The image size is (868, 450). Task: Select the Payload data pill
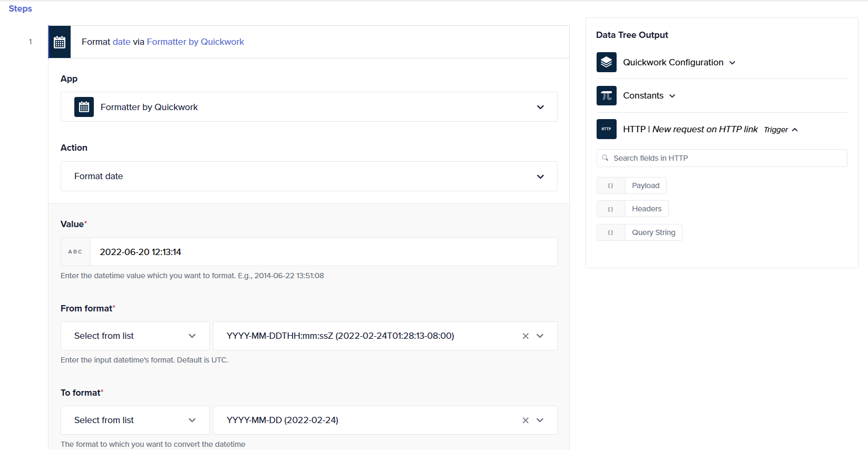click(646, 185)
